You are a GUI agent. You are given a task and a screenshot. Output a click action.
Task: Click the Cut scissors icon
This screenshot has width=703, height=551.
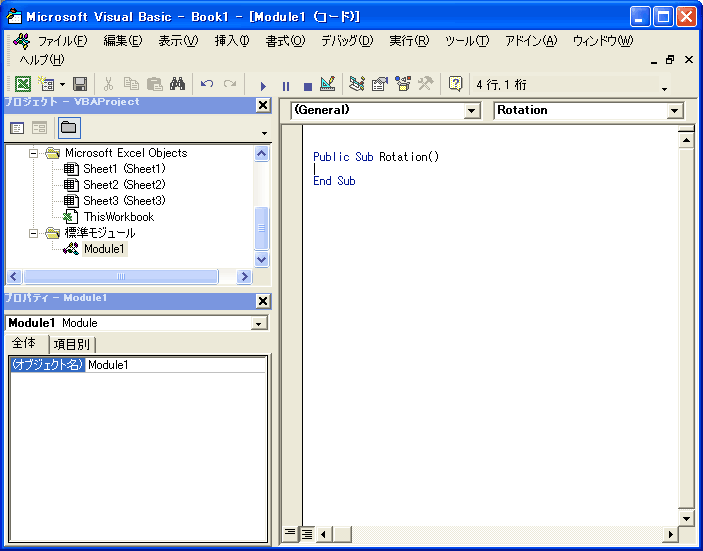[108, 84]
